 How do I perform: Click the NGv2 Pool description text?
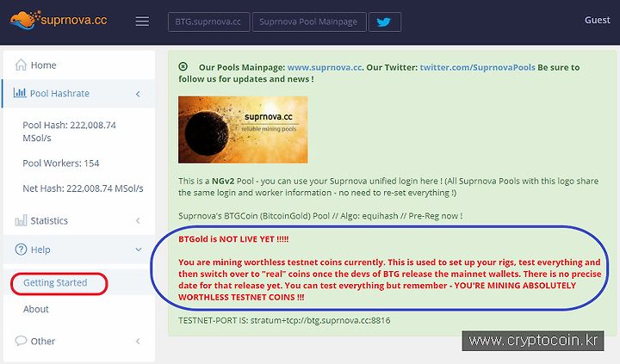tap(388, 187)
